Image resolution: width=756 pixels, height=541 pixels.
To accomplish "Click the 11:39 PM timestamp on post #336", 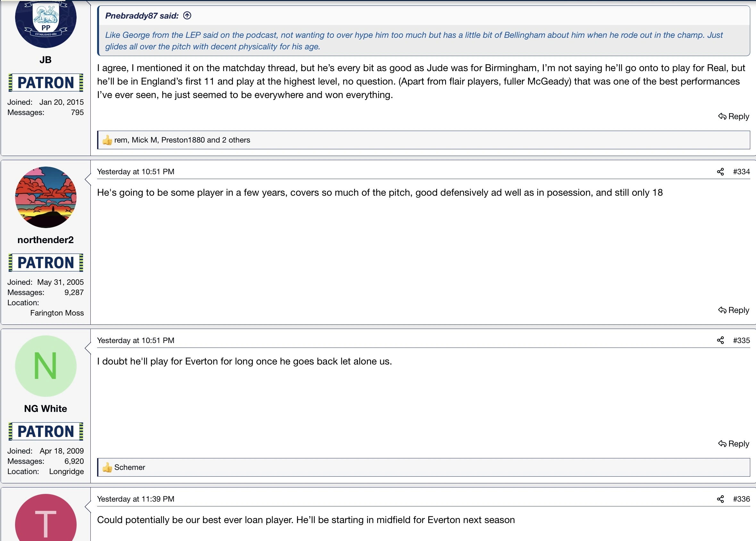I will [x=135, y=499].
